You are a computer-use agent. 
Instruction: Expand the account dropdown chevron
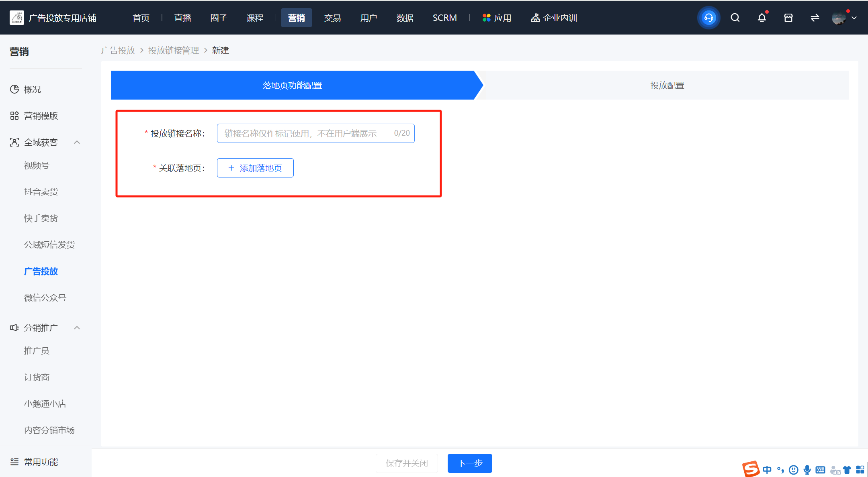click(x=854, y=18)
